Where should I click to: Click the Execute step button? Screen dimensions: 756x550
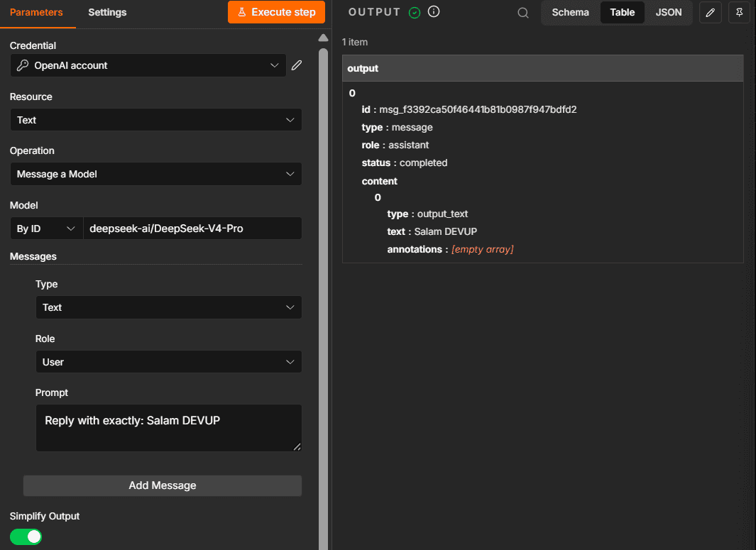276,12
